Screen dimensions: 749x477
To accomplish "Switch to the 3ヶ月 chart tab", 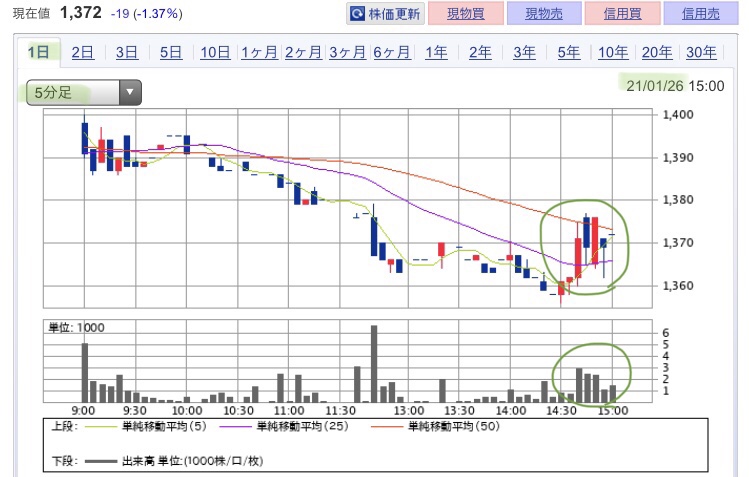I will (x=348, y=53).
